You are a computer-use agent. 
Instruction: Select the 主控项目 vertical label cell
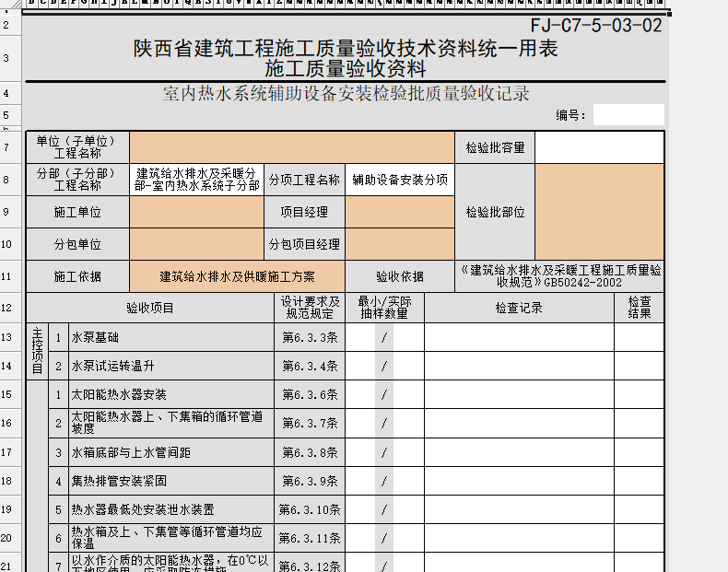[x=37, y=352]
